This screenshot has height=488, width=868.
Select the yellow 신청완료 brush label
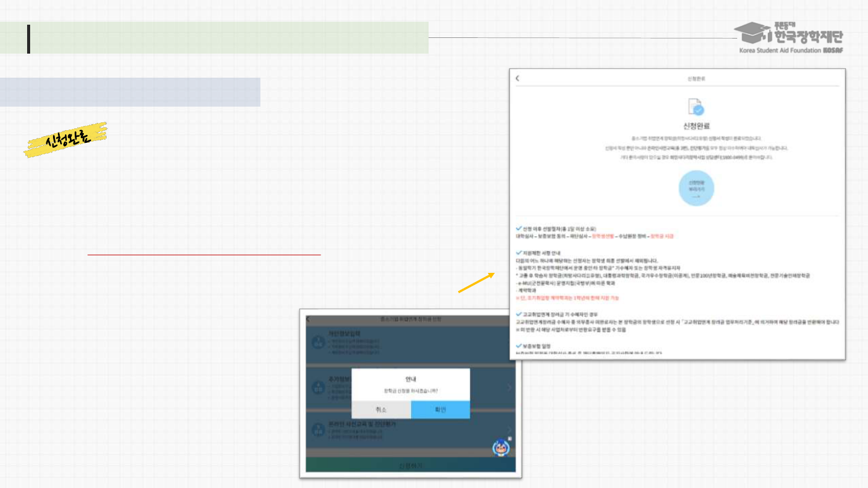66,139
